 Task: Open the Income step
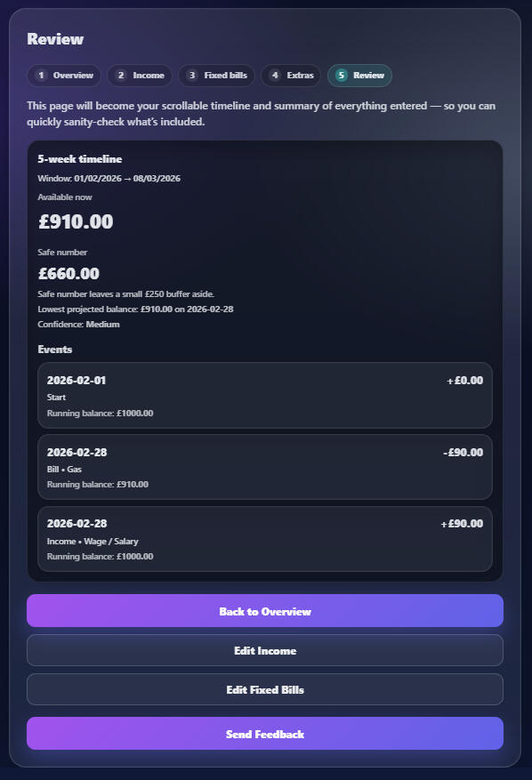click(x=139, y=76)
